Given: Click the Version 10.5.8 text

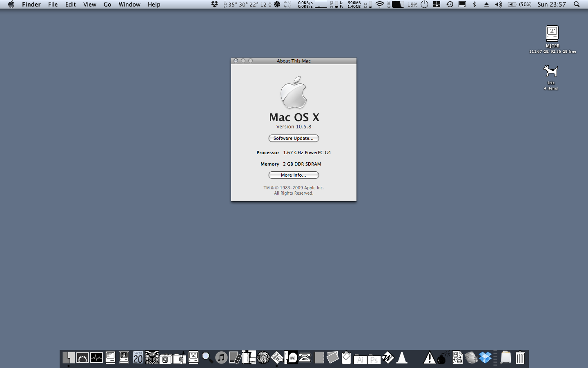Looking at the screenshot, I should click(x=294, y=127).
